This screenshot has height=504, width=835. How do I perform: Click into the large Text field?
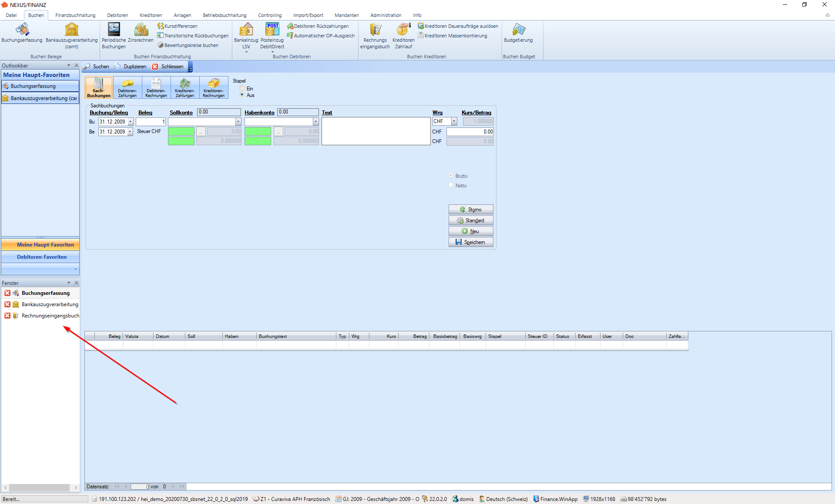(x=376, y=131)
